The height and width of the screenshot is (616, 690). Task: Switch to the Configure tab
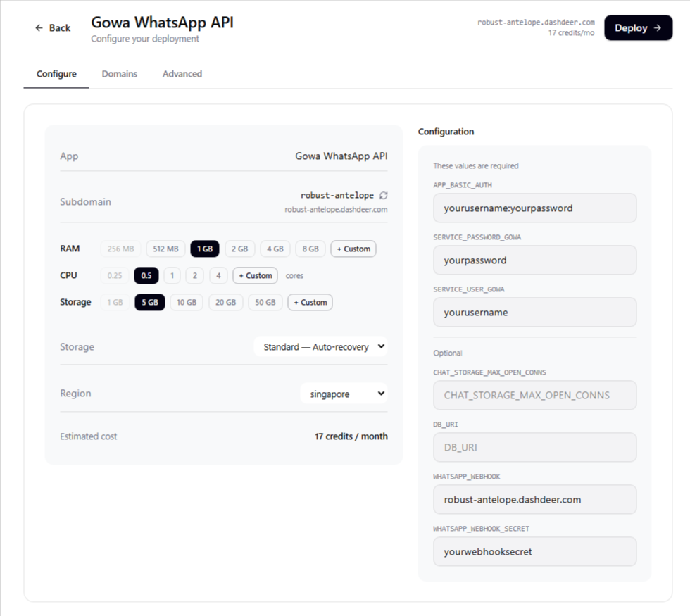click(56, 74)
